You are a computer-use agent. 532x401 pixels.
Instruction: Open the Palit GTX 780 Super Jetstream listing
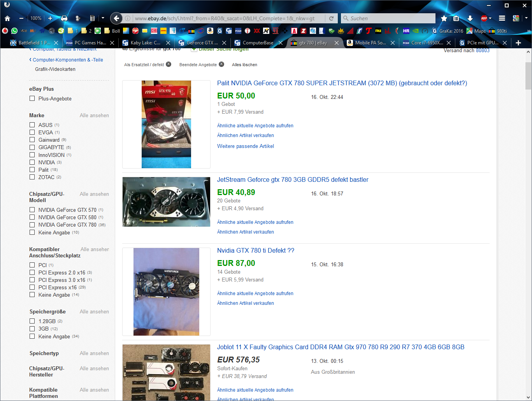point(342,83)
